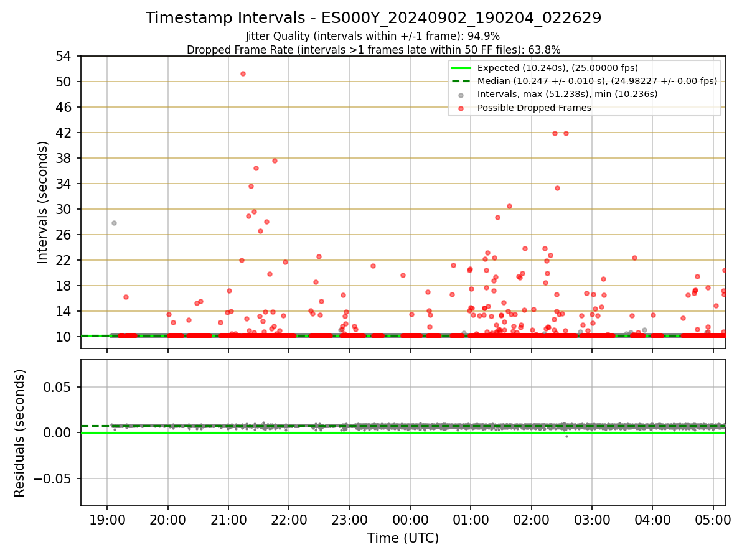This screenshot has height=560, width=747.
Task: Click the 'Time (UTC)' x-axis label
Action: [x=403, y=538]
